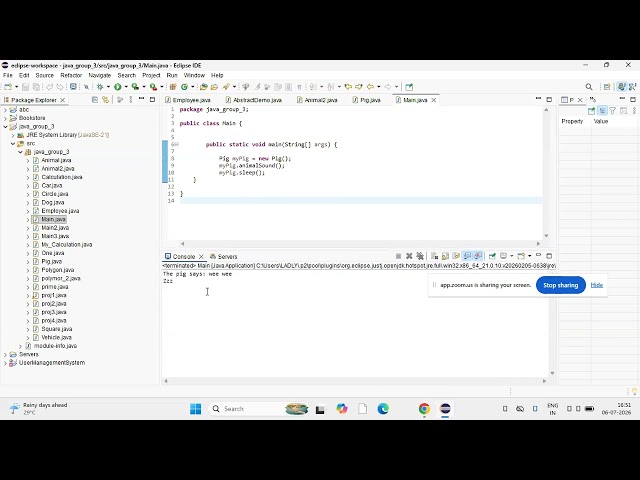Switch to the AbstractDemo.java editor tab
The image size is (640, 480).
point(254,100)
